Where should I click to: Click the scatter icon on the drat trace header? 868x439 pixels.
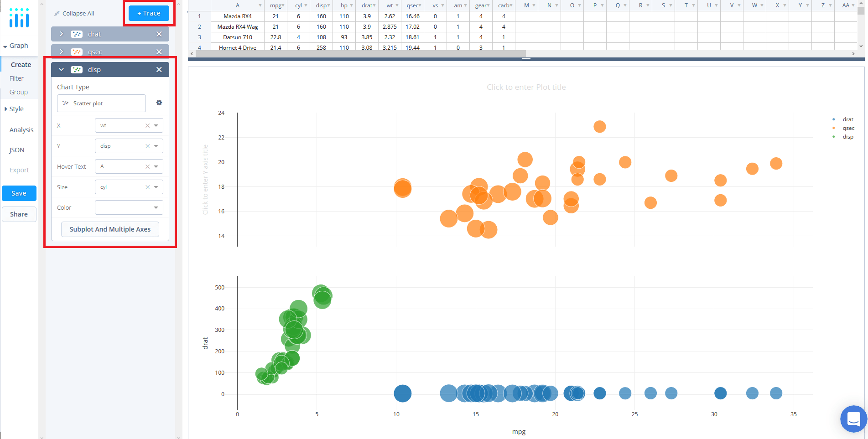pos(76,34)
